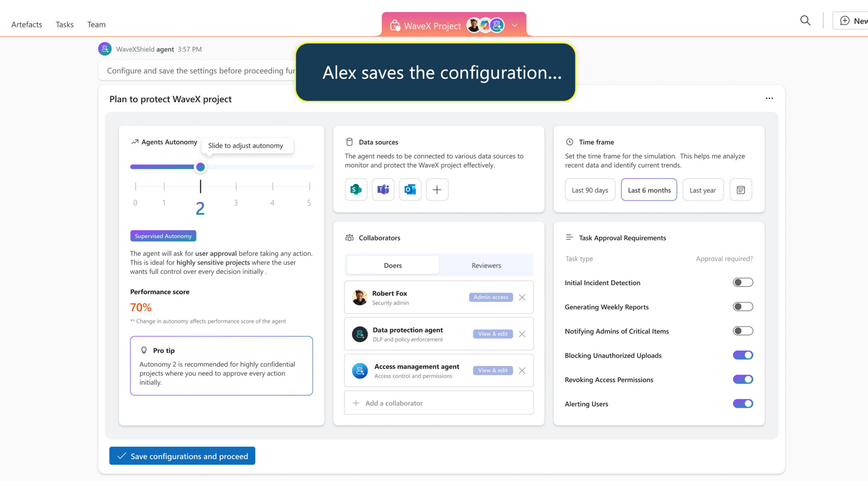Click the Pro tip card

[221, 366]
